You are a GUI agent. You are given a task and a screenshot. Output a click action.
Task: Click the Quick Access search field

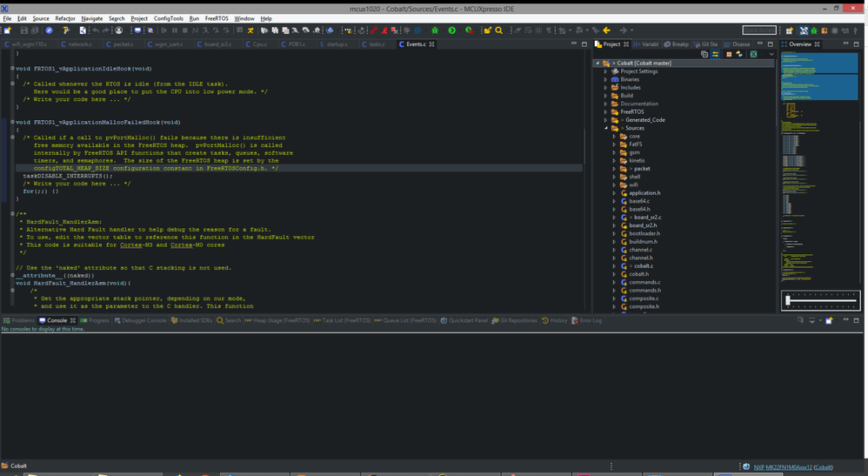click(x=758, y=30)
